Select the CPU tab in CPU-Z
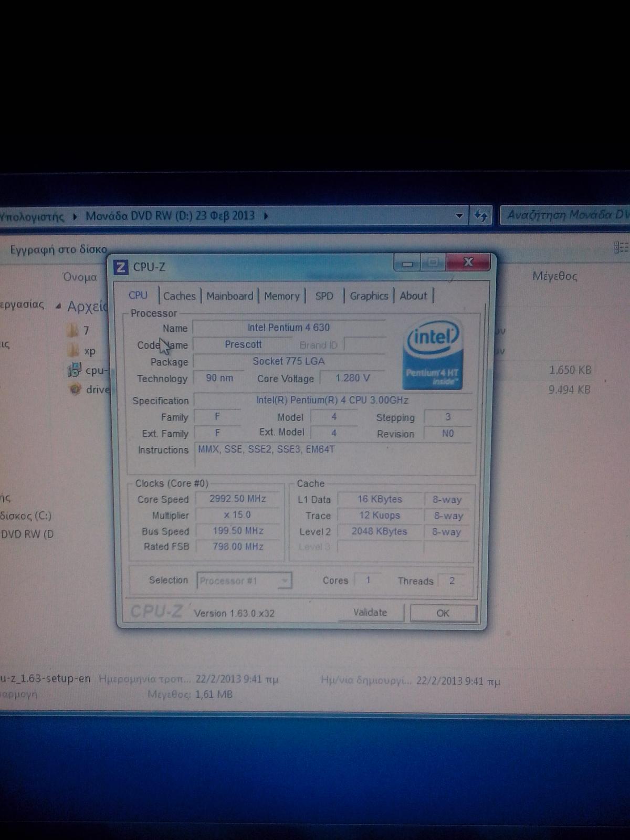630x840 pixels. pyautogui.click(x=138, y=295)
